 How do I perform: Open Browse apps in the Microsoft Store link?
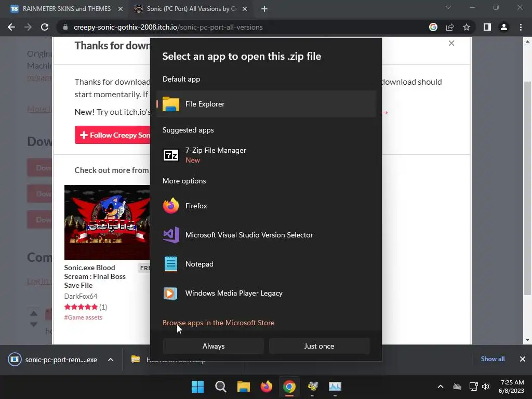[219, 323]
